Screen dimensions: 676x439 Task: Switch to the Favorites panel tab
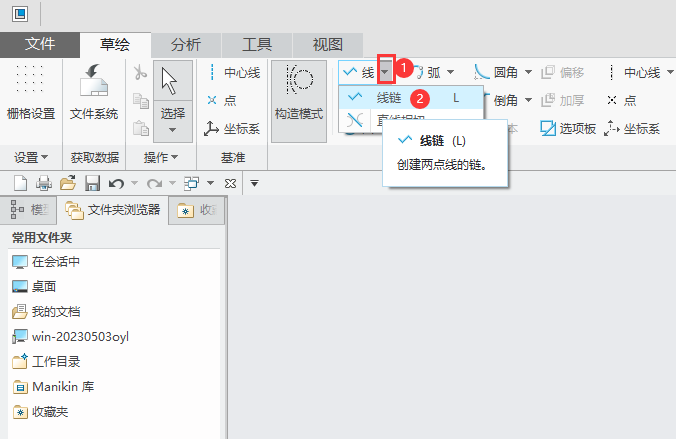[x=197, y=210]
